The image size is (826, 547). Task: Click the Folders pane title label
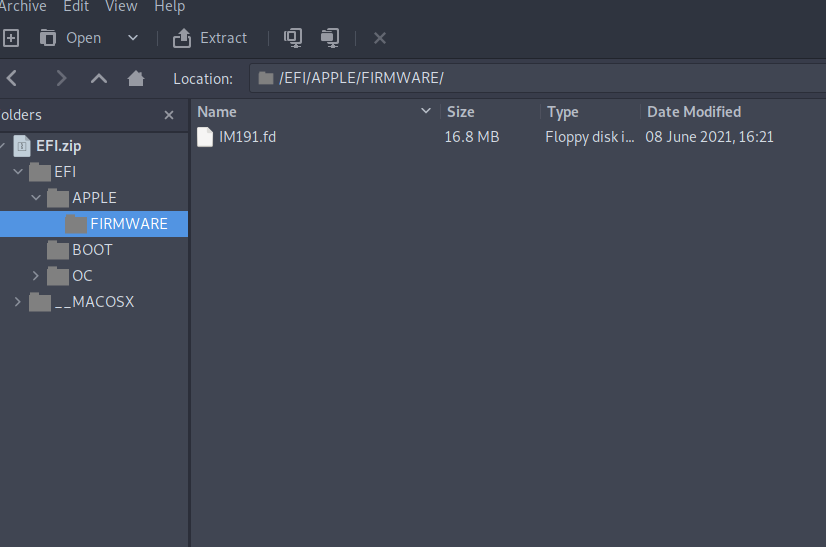click(x=21, y=115)
